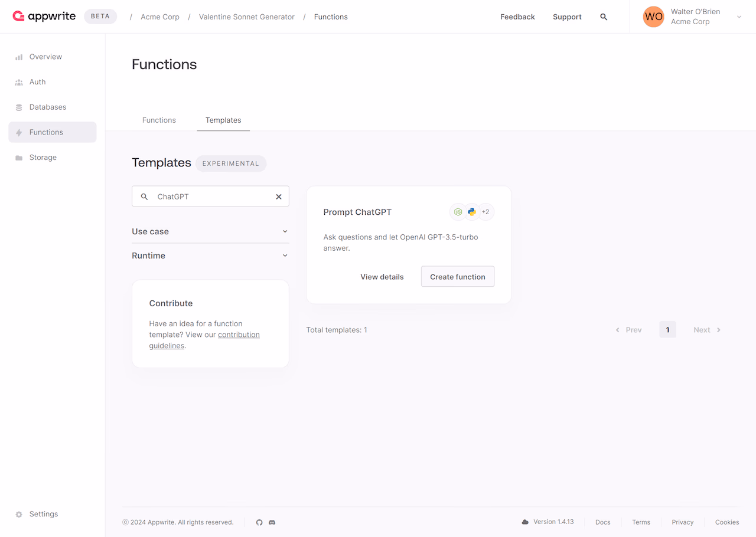Click the Total templates: 1 text

337,330
